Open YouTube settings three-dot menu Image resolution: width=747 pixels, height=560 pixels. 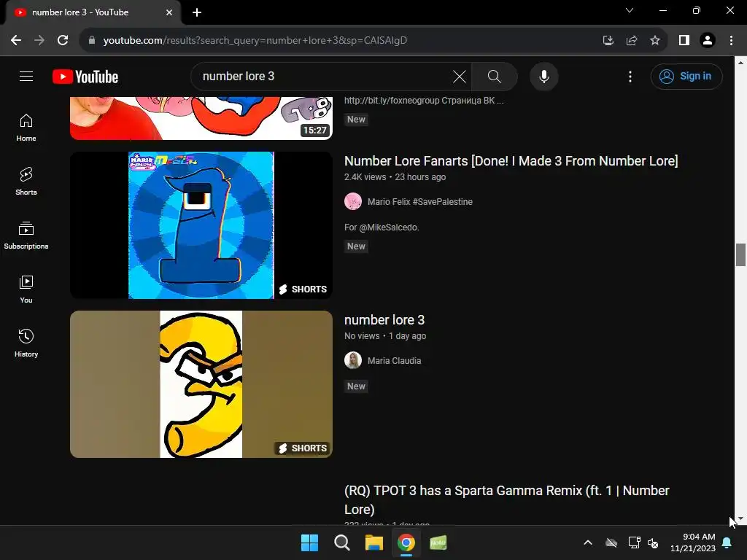click(x=630, y=76)
